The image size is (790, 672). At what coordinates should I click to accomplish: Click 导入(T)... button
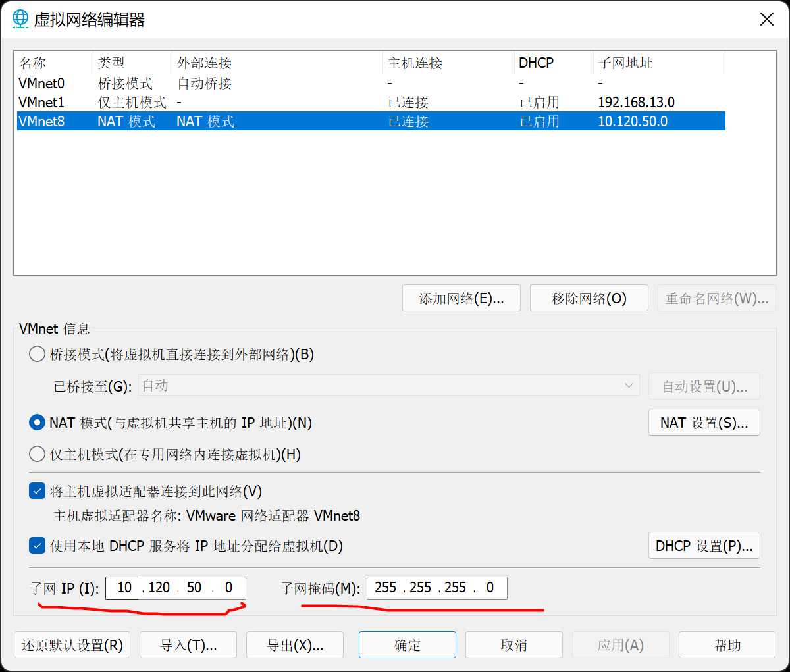pos(188,645)
